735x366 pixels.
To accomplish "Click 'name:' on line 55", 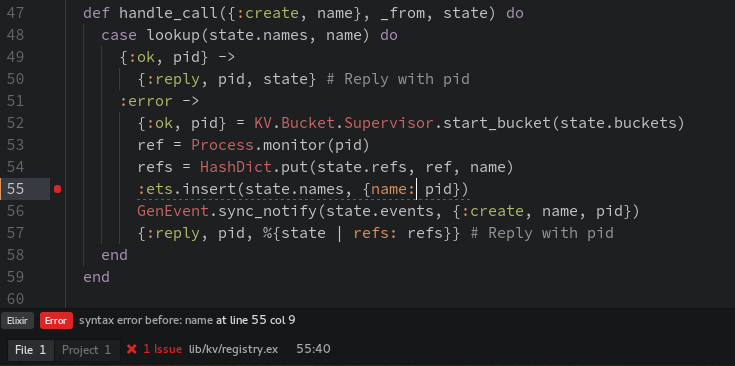I will (393, 189).
